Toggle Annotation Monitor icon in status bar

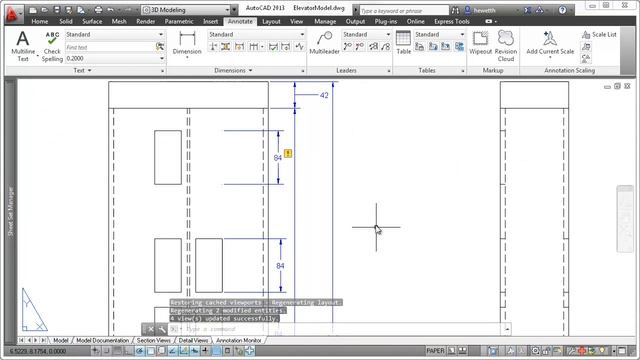(x=249, y=351)
